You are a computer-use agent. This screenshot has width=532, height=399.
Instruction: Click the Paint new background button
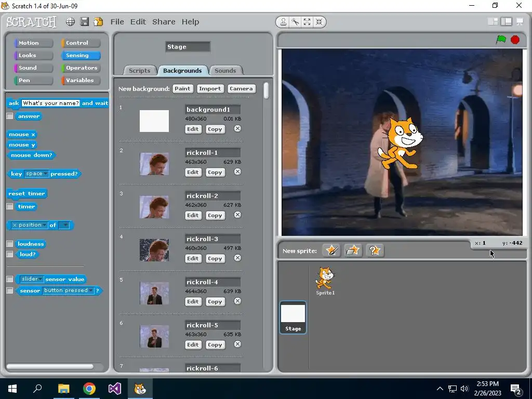point(182,88)
